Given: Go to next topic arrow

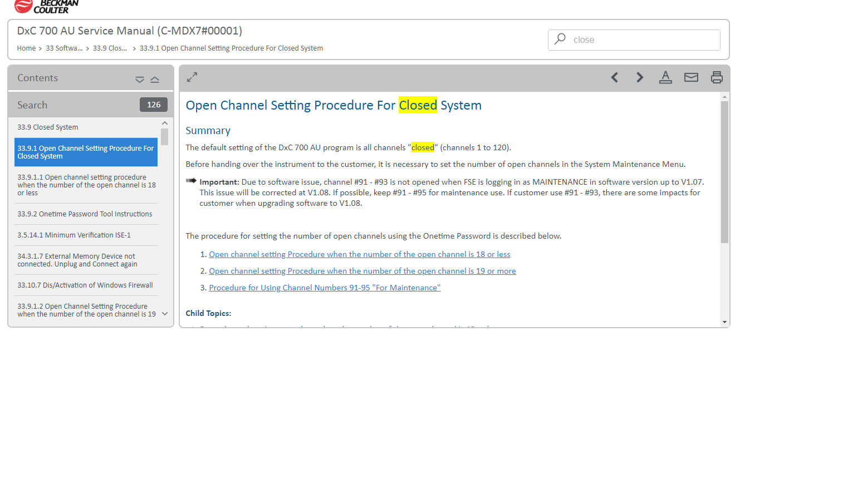Looking at the screenshot, I should 640,77.
